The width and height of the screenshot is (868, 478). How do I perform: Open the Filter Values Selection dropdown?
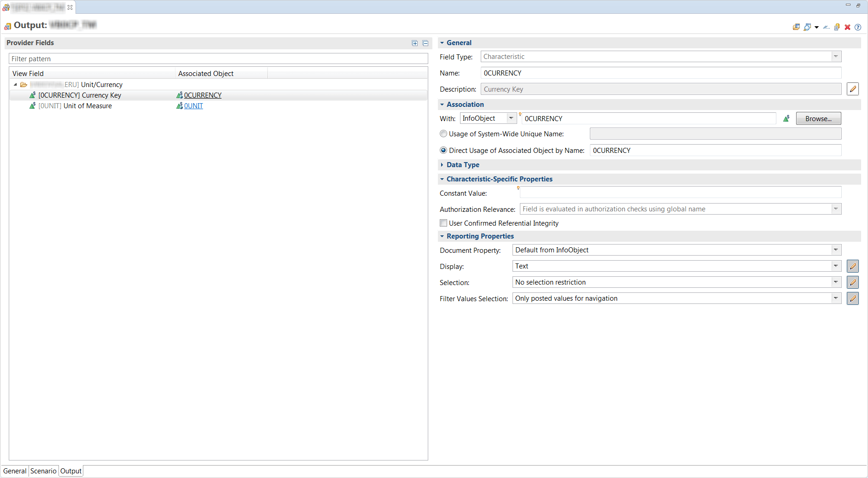tap(836, 298)
